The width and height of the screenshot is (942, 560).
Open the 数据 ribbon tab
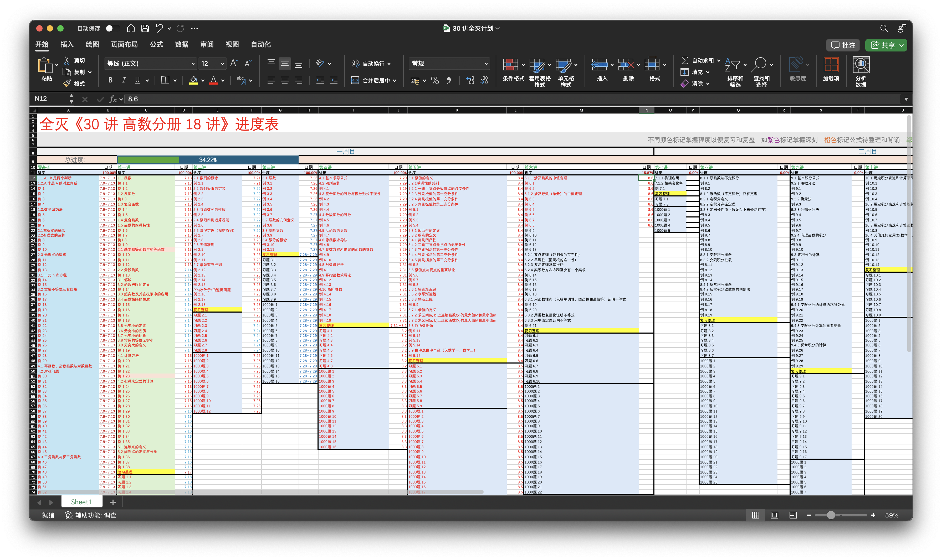[182, 45]
